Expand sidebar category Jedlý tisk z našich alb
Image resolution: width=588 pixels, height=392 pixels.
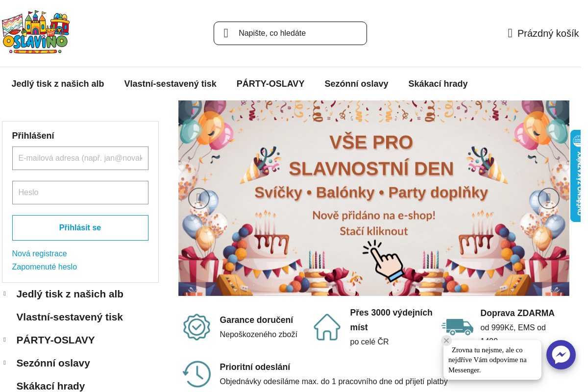pyautogui.click(x=5, y=294)
